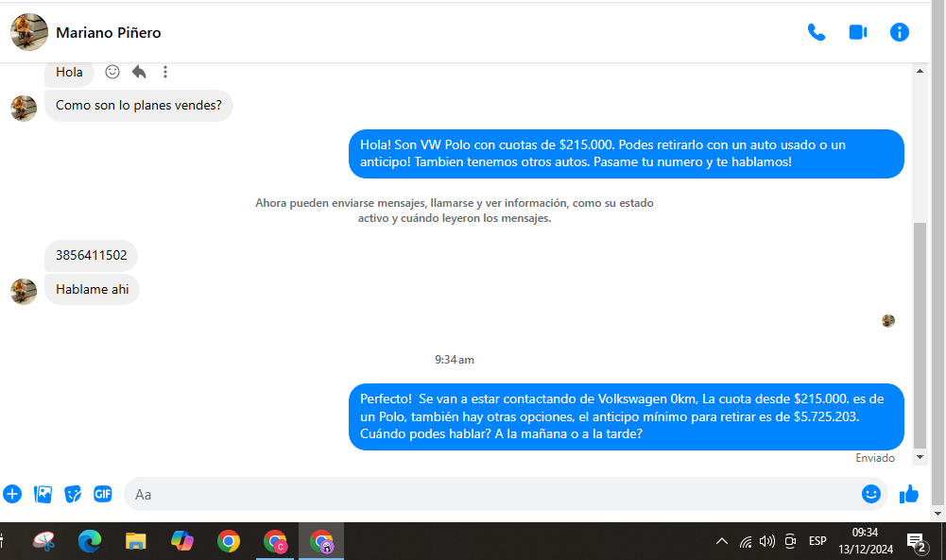Select the sent message starting 'Perfecto!'
Viewport: 946px width, 560px height.
coord(627,416)
